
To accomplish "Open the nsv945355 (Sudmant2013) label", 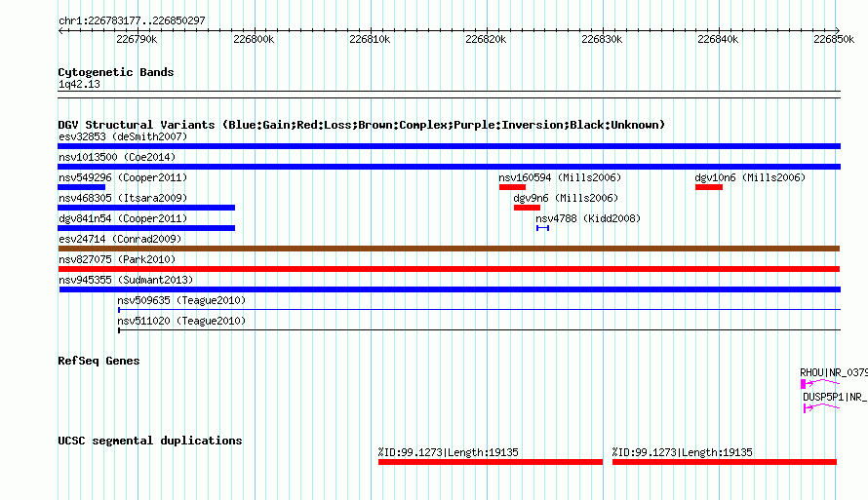I will 126,280.
